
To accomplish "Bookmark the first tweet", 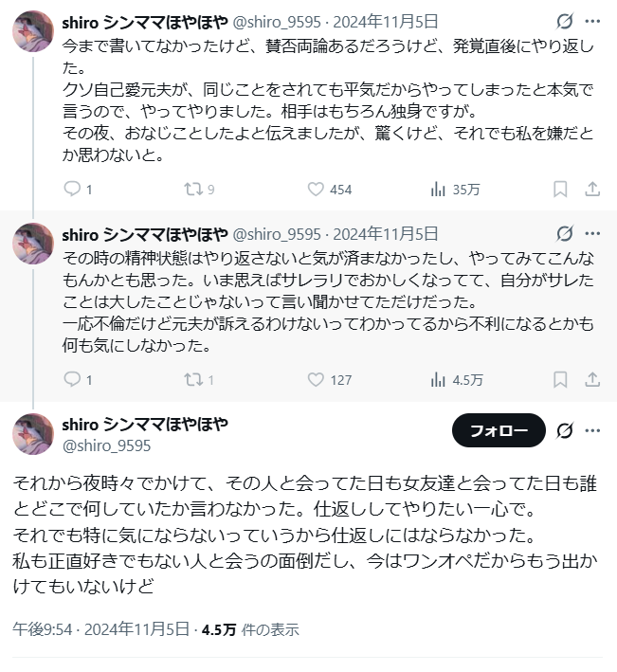I will (560, 189).
